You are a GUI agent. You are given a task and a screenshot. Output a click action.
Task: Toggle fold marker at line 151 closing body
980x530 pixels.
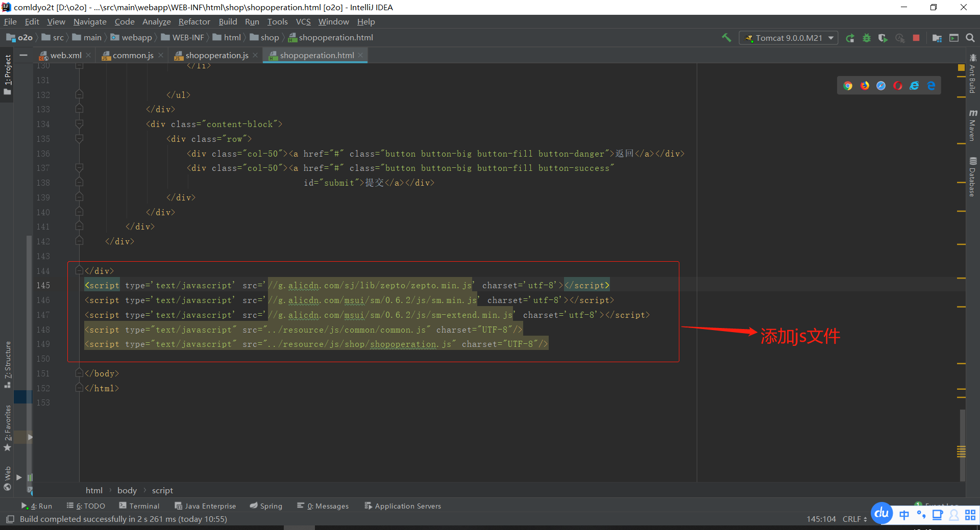point(79,373)
